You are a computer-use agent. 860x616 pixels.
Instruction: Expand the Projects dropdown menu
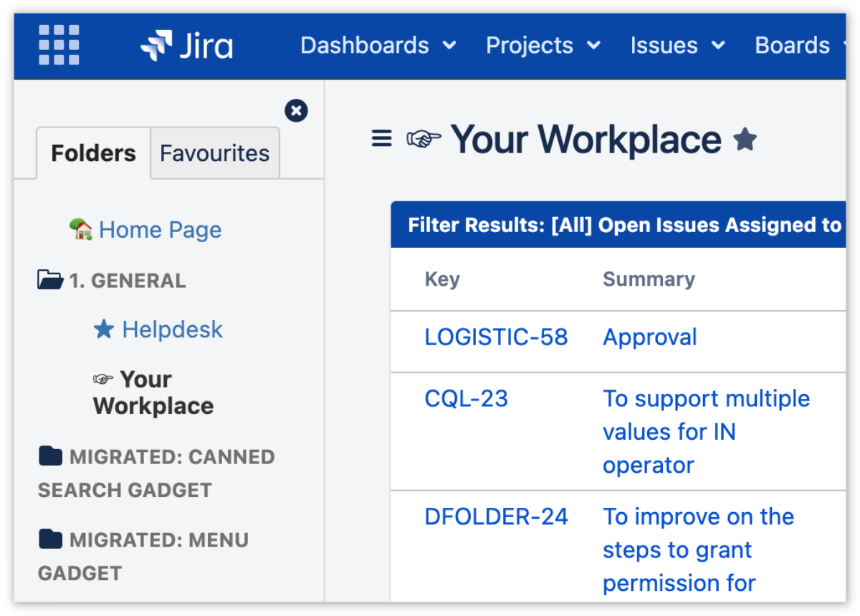[543, 45]
